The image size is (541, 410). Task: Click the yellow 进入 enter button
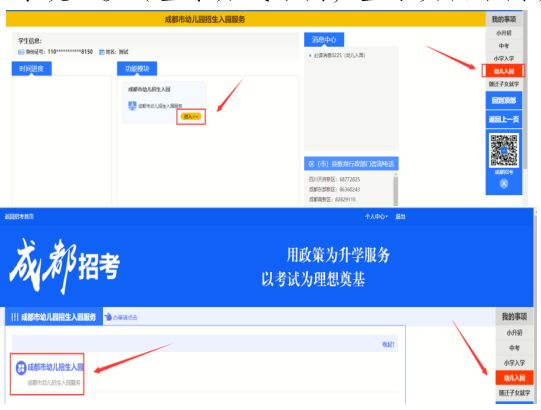point(191,117)
